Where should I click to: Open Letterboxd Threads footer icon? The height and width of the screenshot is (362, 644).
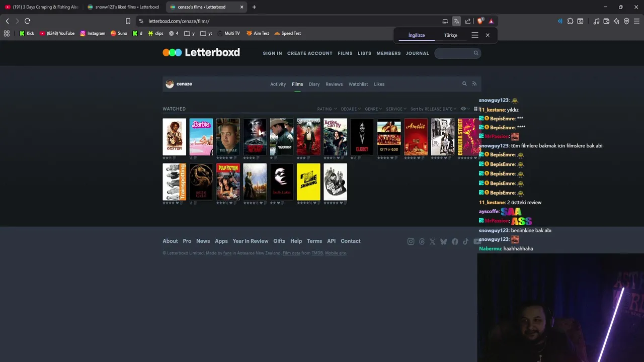[422, 241]
